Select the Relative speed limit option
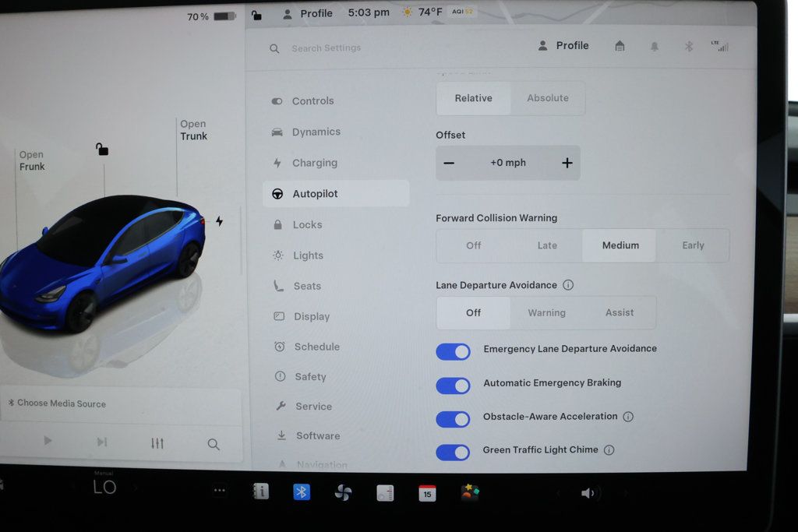798x532 pixels. [x=473, y=98]
